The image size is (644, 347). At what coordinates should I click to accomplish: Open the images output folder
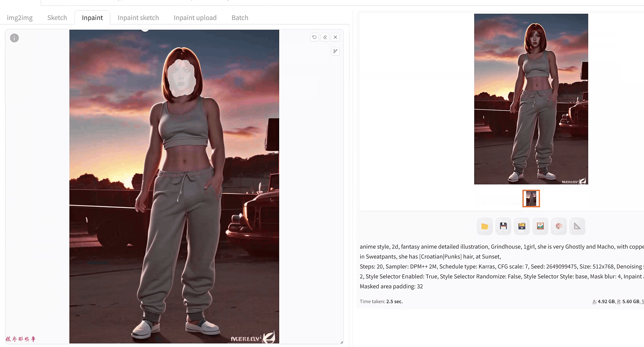(x=484, y=226)
